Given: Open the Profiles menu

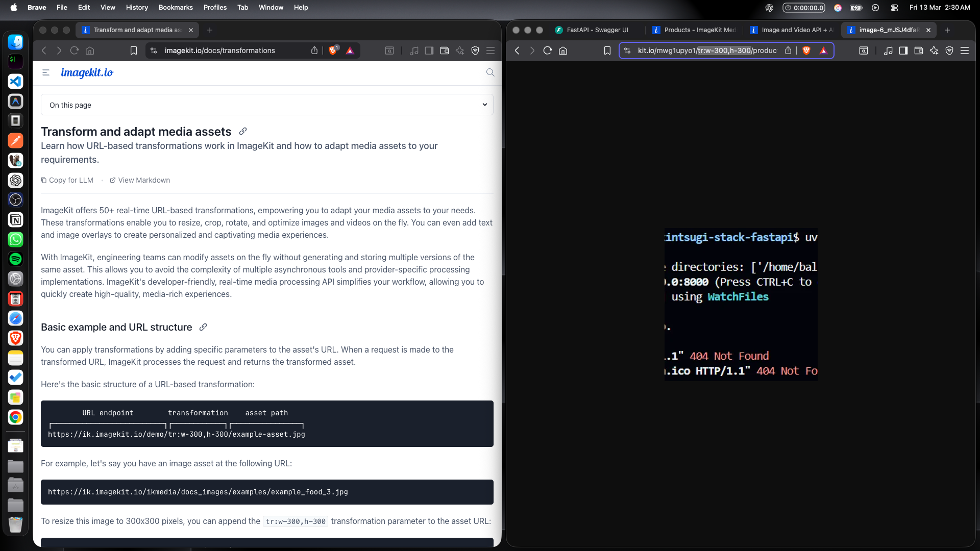Looking at the screenshot, I should (x=215, y=7).
